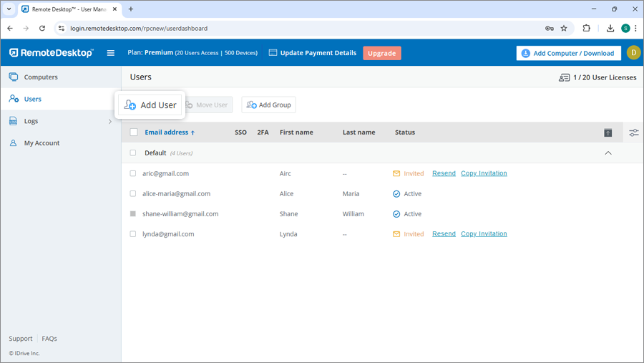Screen dimensions: 644x363
Task: Click the Add Group button
Action: [x=268, y=105]
